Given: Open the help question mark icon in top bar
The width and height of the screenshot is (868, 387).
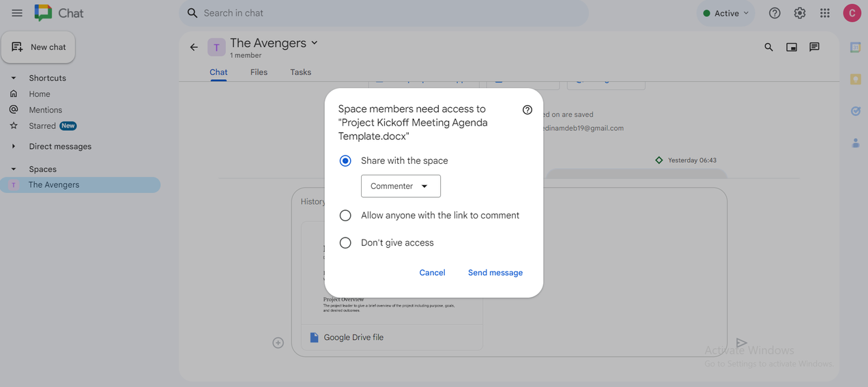Looking at the screenshot, I should coord(775,13).
